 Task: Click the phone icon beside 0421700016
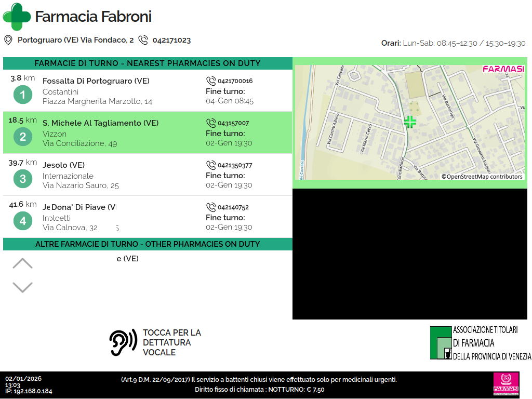click(211, 81)
